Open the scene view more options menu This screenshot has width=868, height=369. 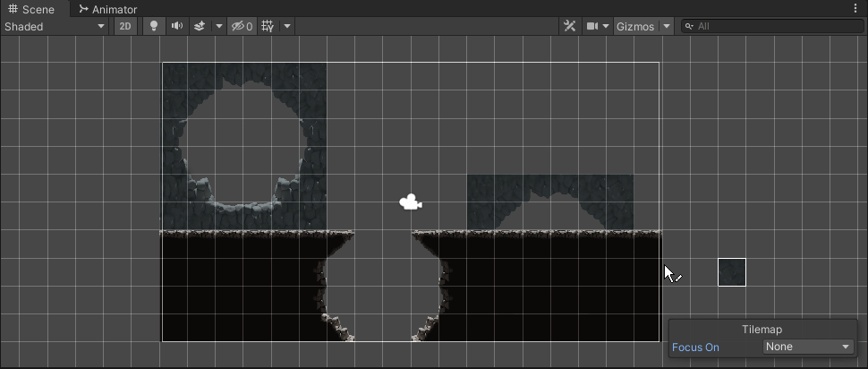coord(856,8)
